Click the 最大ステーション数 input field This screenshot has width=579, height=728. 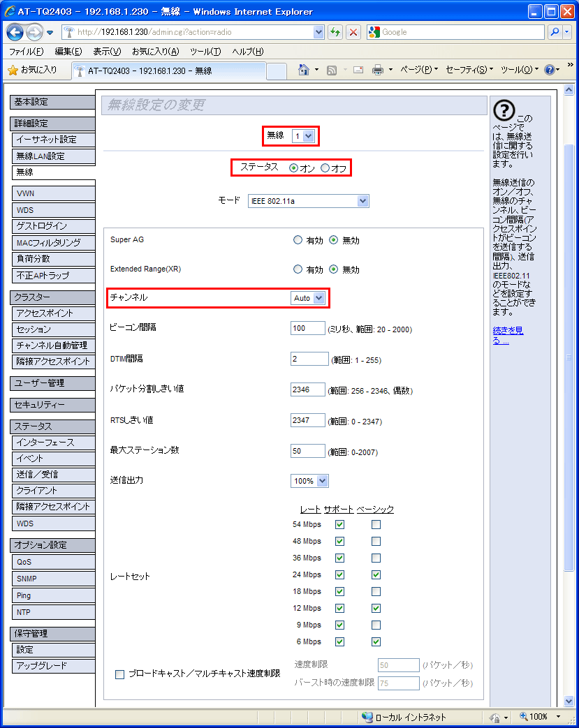[307, 451]
